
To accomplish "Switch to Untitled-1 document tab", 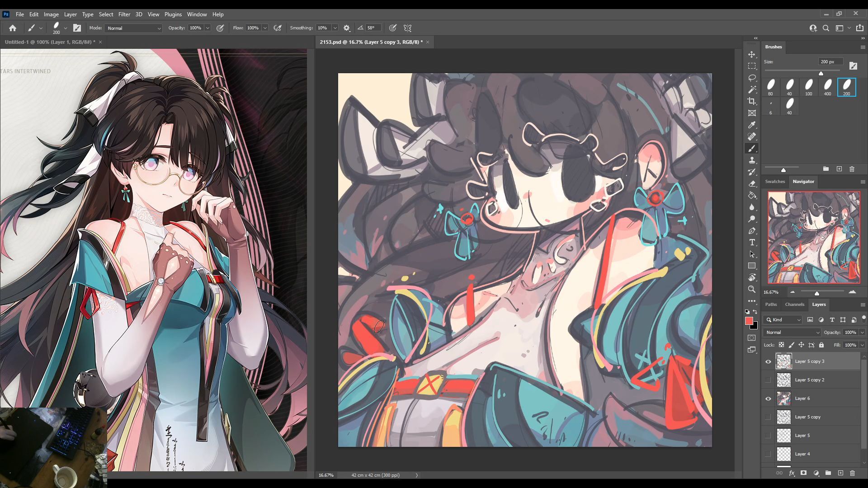I will 50,42.
